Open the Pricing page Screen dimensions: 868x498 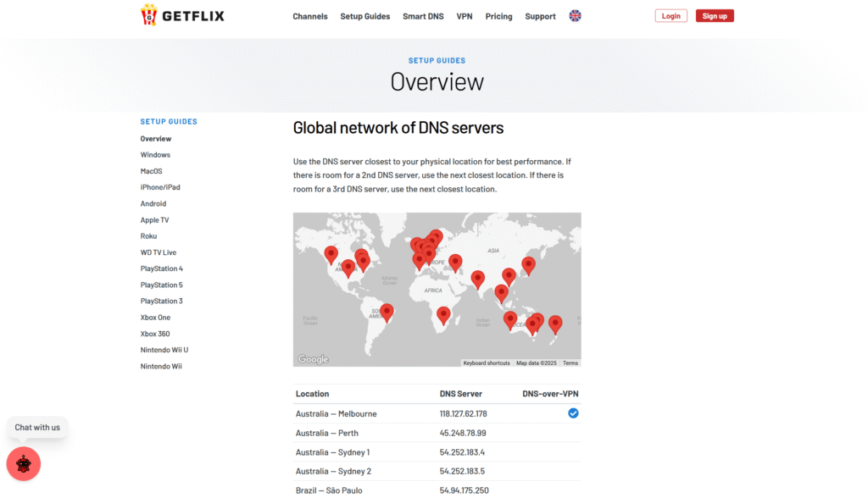[x=498, y=16]
